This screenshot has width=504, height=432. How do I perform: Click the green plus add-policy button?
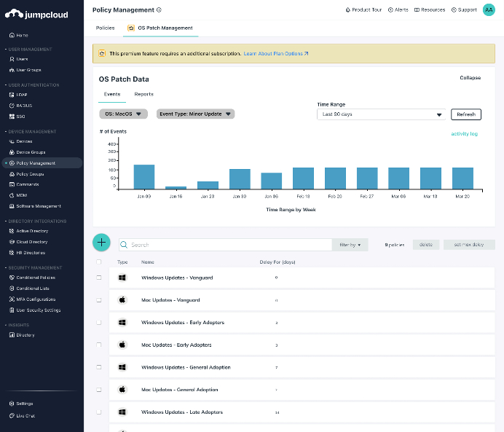[x=101, y=243]
